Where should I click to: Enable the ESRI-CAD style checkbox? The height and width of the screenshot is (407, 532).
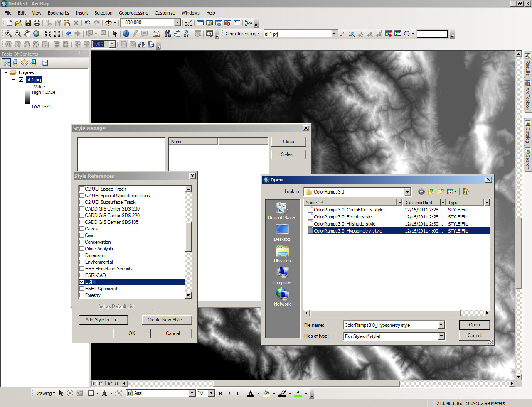[82, 275]
